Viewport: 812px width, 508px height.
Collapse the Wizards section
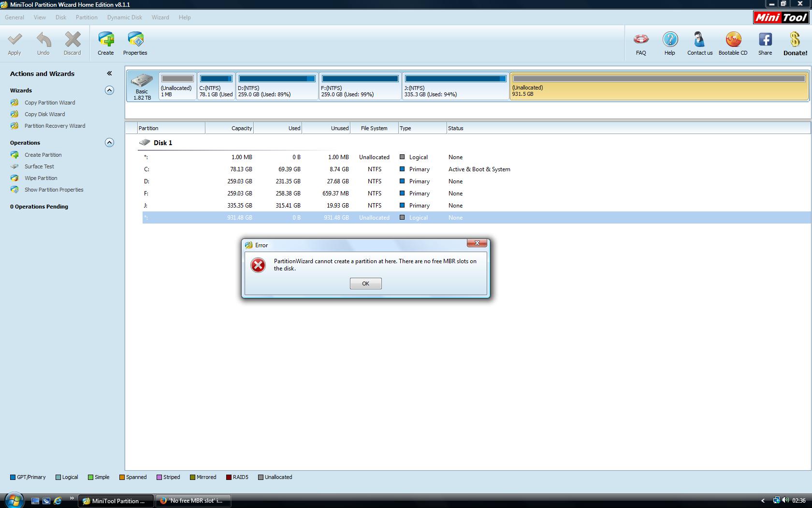tap(109, 90)
